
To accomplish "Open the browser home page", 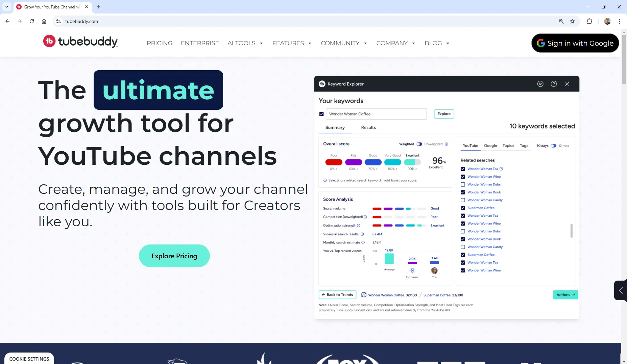I will point(44,21).
